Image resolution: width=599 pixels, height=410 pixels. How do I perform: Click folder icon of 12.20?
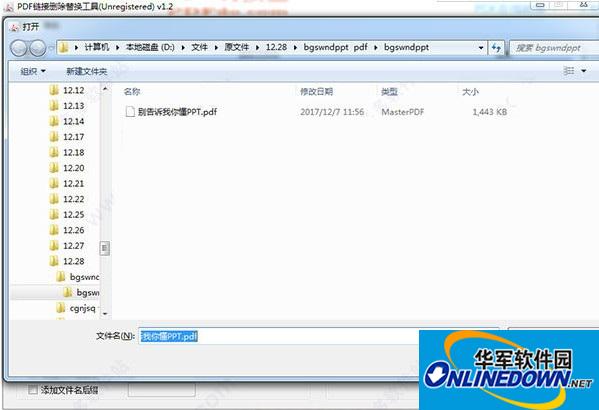coord(54,168)
